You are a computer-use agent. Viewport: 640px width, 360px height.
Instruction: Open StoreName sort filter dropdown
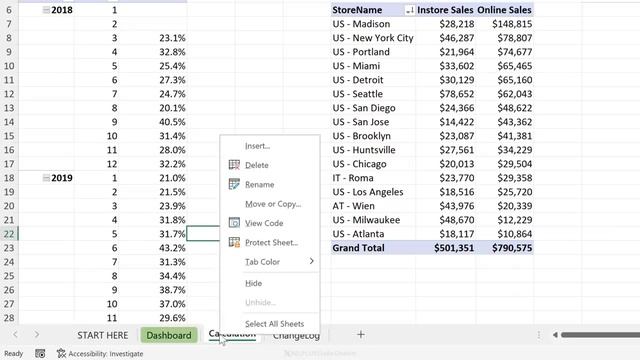pyautogui.click(x=410, y=10)
